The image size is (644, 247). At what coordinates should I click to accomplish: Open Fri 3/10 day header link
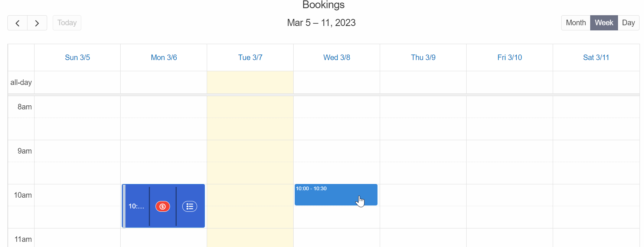[x=510, y=57]
